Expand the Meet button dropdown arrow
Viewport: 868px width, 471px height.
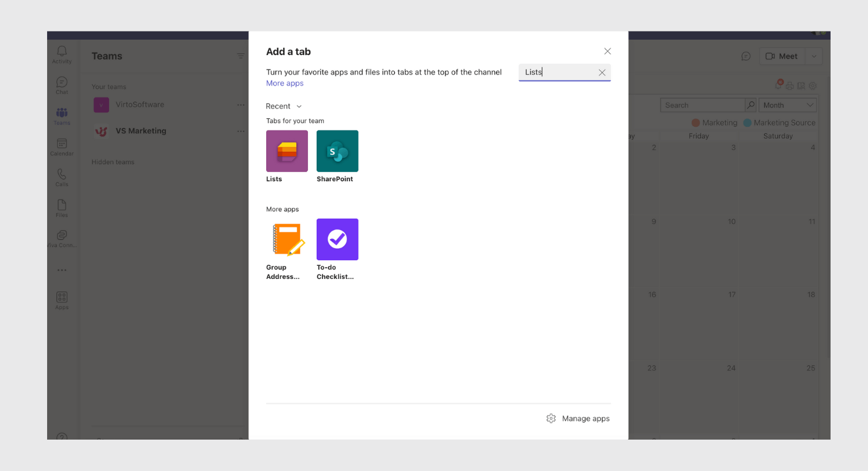point(814,56)
